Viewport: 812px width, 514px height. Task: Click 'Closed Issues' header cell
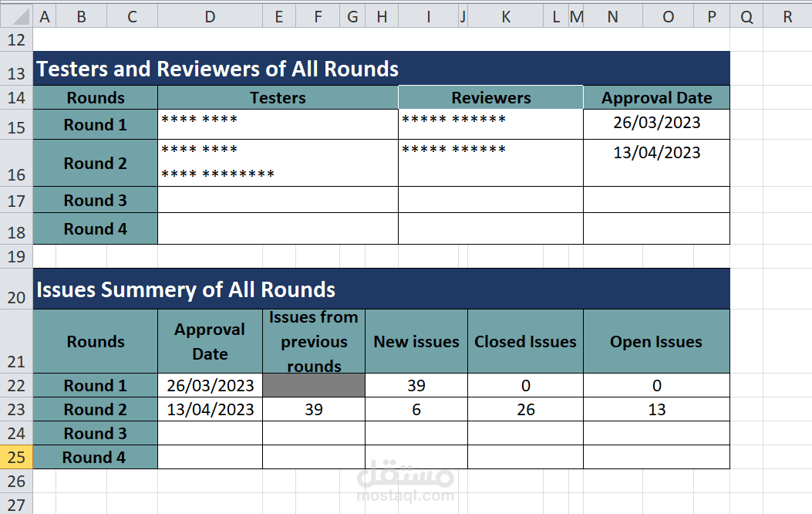coord(526,341)
